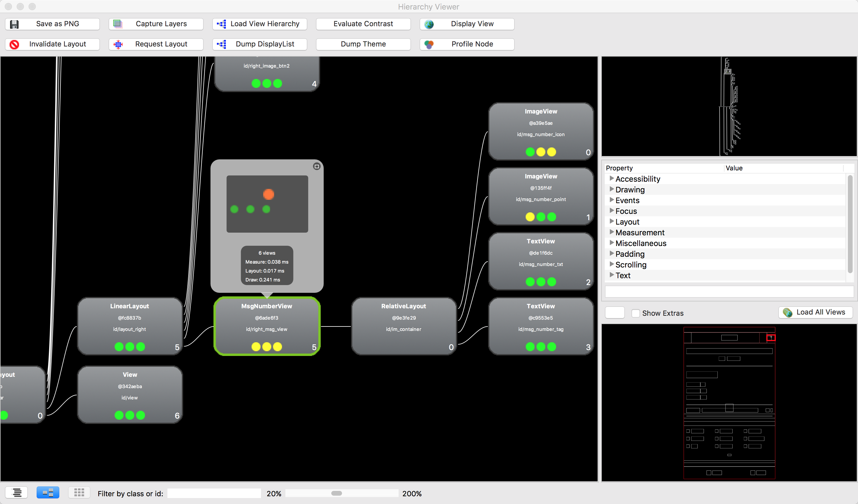Select the RelativeLayout im_container node
Image resolution: width=858 pixels, height=504 pixels.
pos(404,326)
